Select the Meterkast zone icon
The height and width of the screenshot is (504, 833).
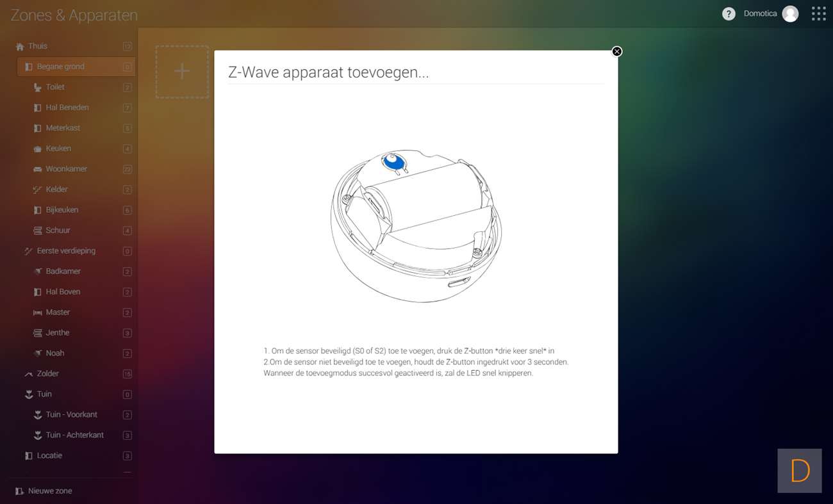(x=37, y=128)
